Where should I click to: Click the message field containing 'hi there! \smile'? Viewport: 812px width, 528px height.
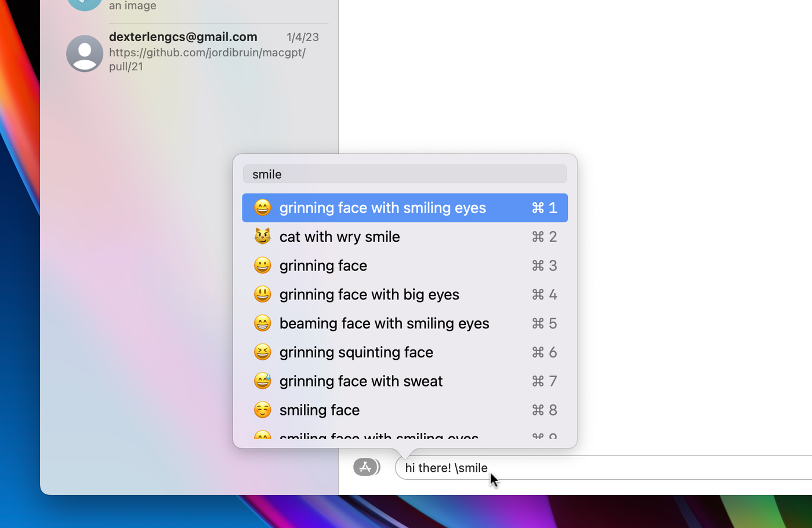pos(603,468)
